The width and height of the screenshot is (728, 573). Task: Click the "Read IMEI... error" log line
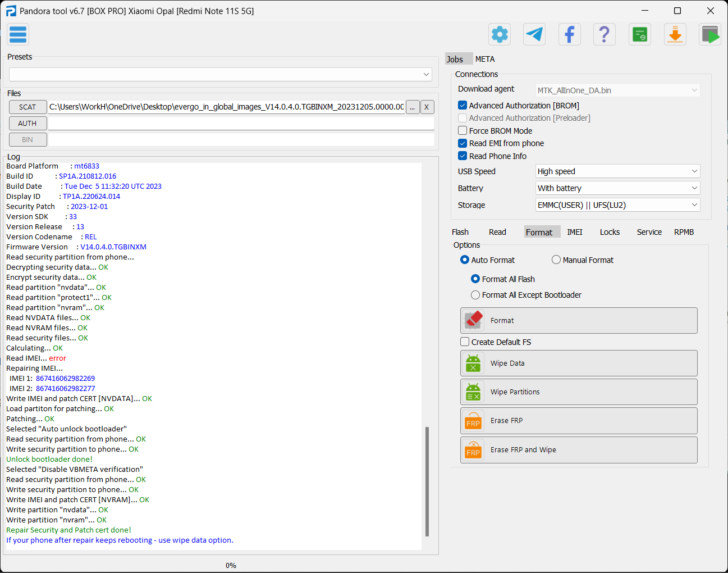pos(36,358)
